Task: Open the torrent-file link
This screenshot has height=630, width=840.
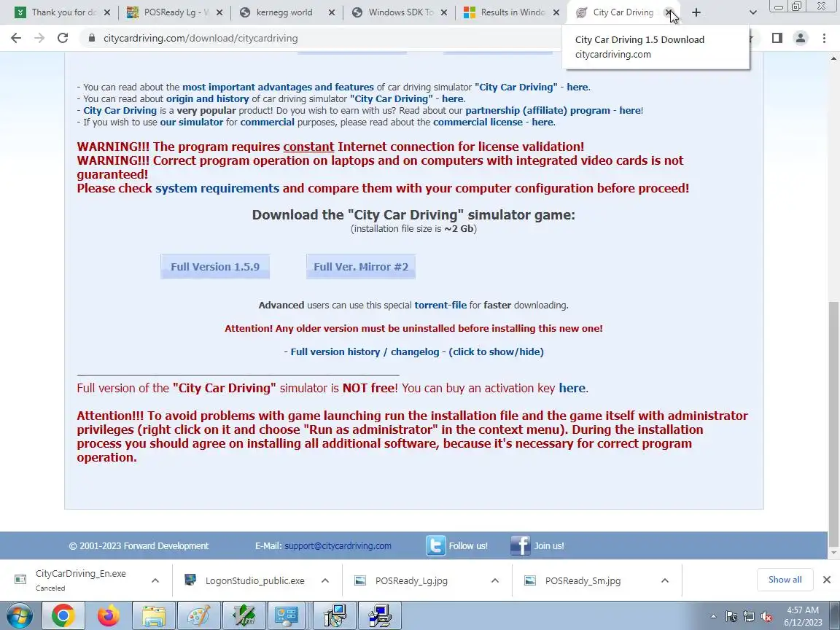Action: [x=440, y=306]
